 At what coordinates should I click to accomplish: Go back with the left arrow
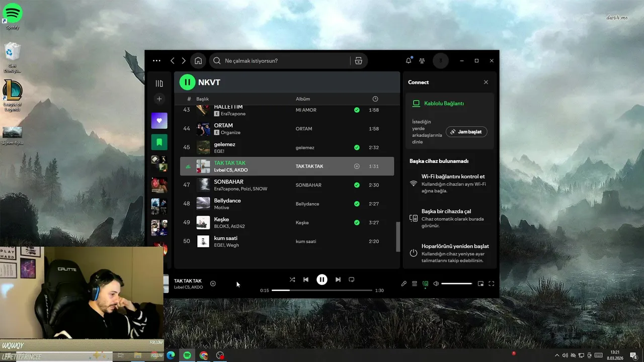172,61
